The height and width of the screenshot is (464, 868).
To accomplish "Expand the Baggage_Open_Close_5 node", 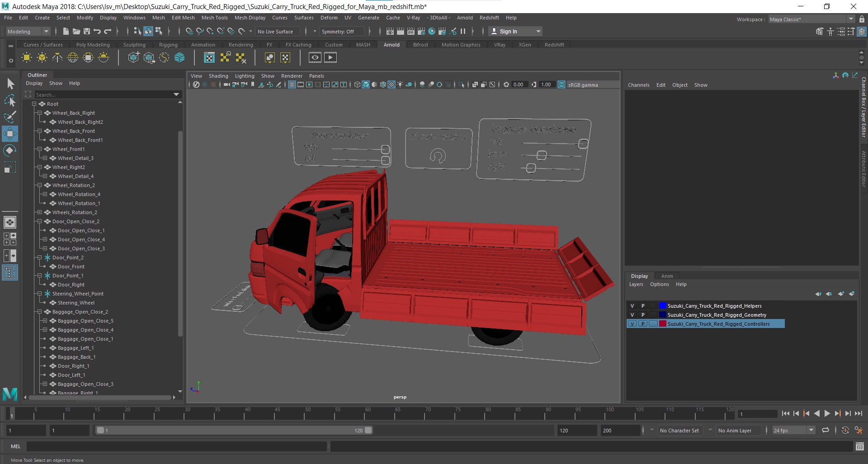I will 45,321.
